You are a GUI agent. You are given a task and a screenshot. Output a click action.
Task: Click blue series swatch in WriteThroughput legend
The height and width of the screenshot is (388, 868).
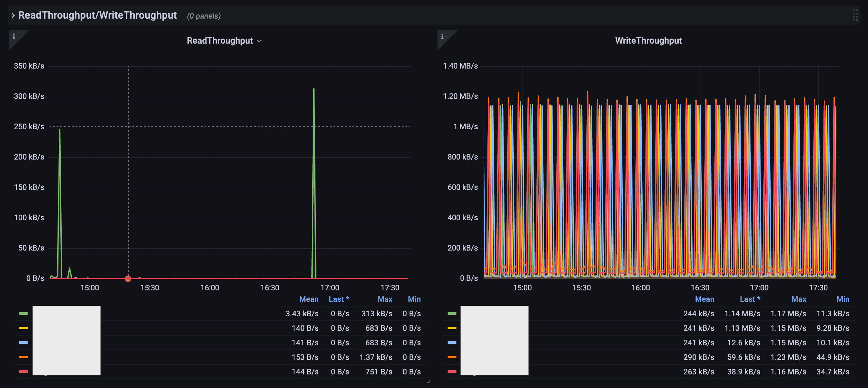click(x=452, y=343)
